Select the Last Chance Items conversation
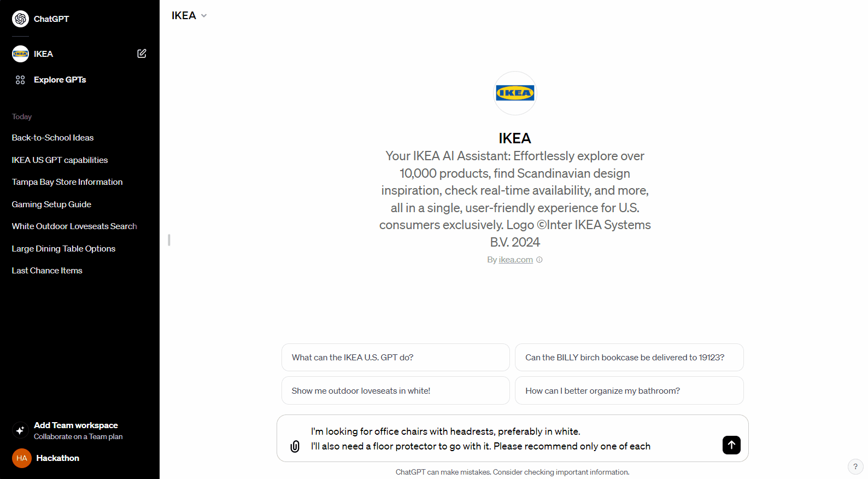Screen dimensions: 868x479 coord(47,271)
